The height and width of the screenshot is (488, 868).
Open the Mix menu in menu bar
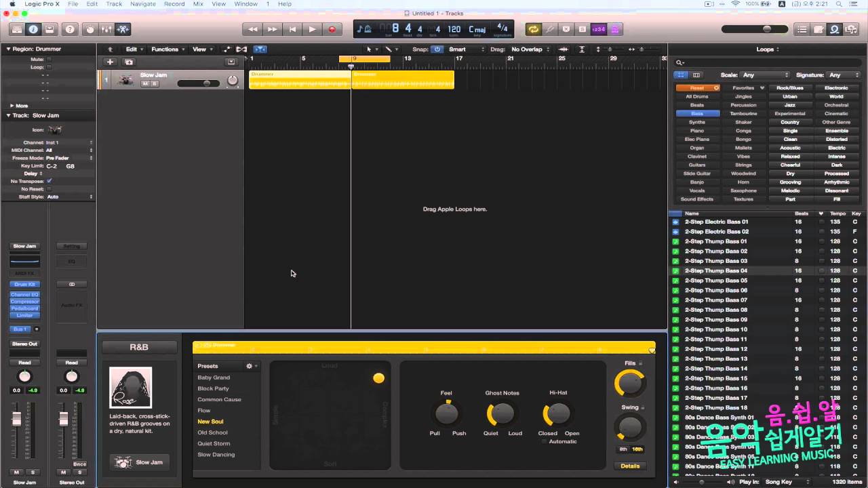[198, 4]
